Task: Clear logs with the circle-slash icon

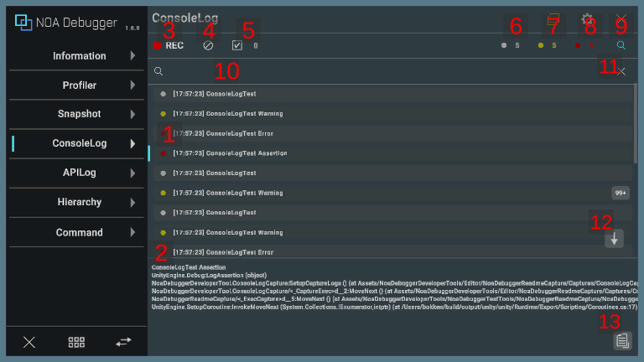Action: coord(208,45)
